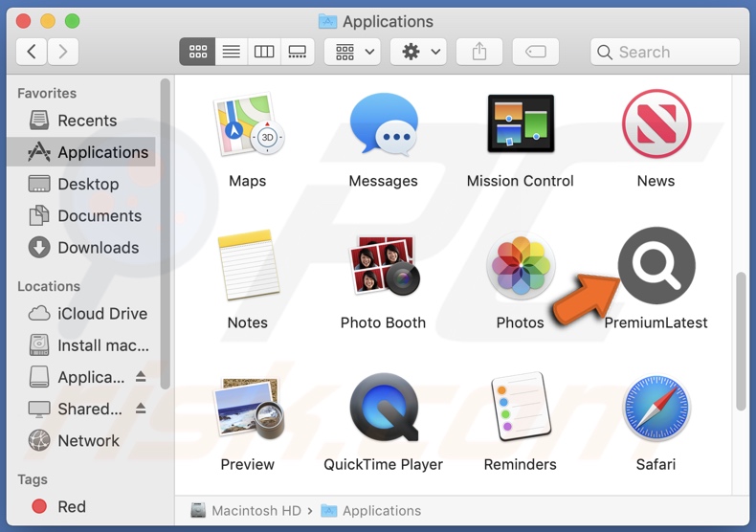
Task: Select the Preview app icon
Action: [249, 408]
